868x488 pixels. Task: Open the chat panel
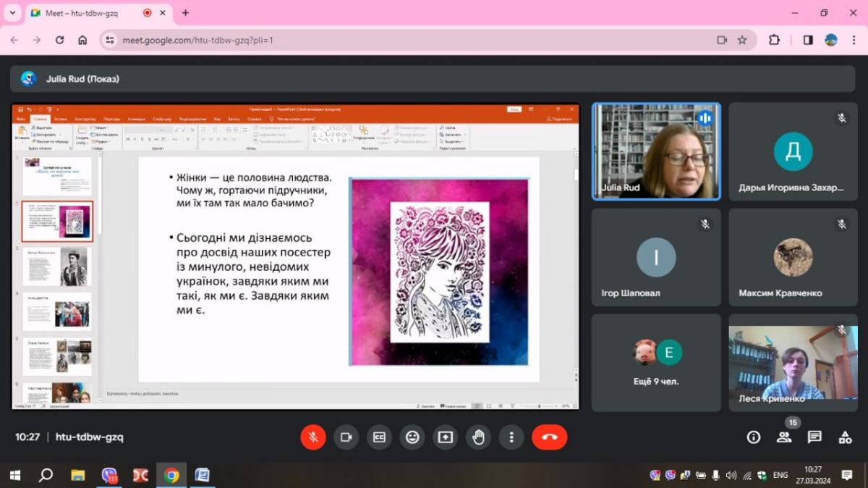point(814,437)
